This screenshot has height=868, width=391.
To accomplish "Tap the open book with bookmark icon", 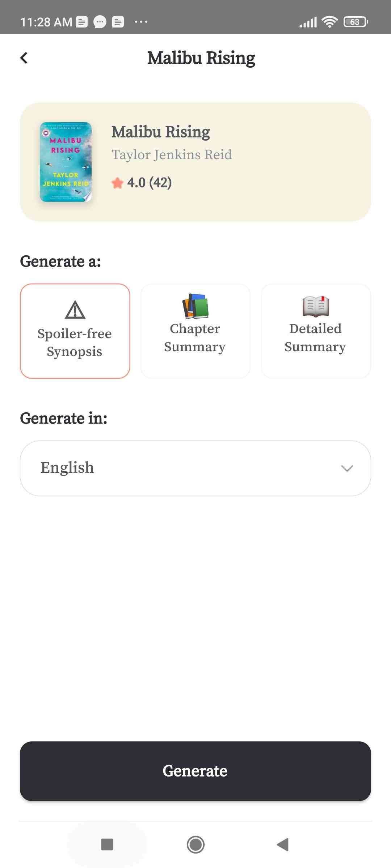I will [316, 306].
